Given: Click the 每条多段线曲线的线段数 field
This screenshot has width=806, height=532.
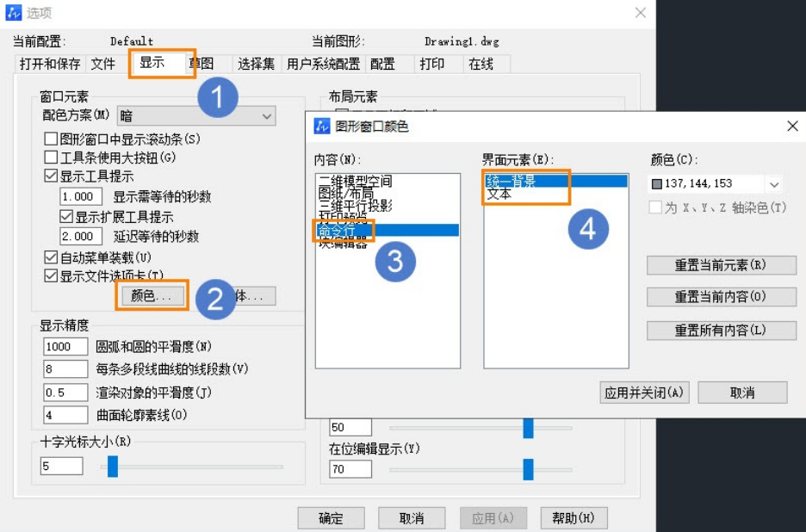Looking at the screenshot, I should tap(65, 368).
